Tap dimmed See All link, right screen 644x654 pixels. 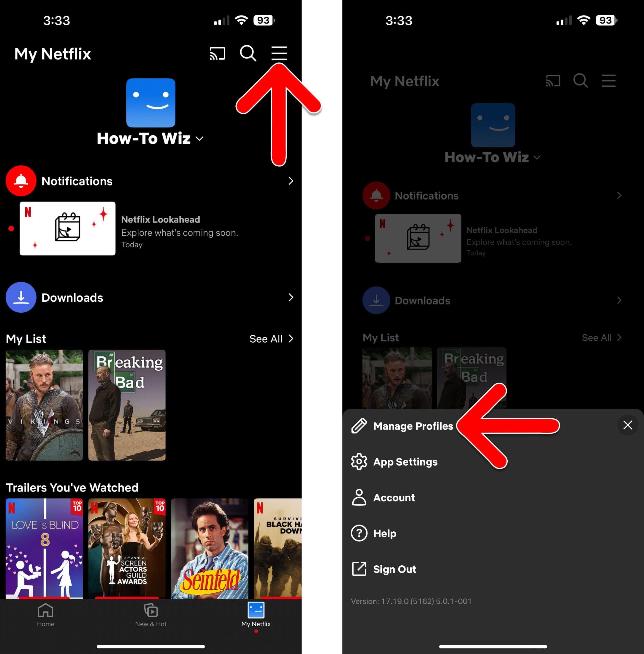point(602,338)
